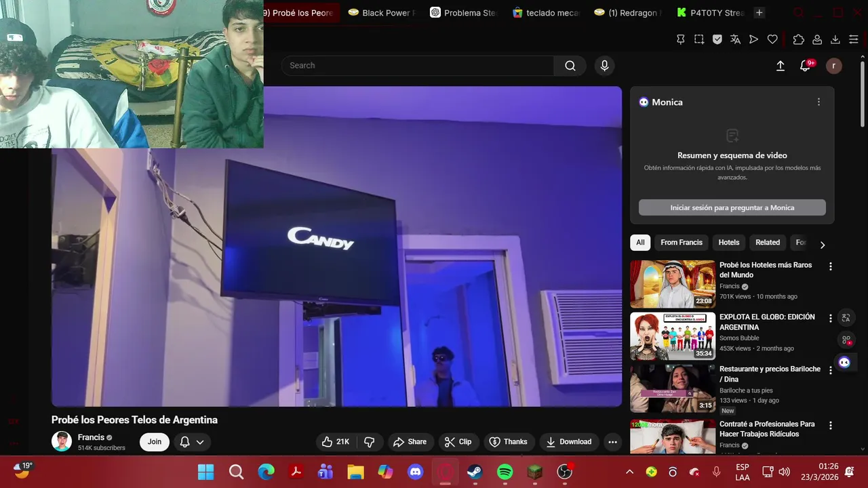
Task: Open the extensions puzzle icon
Action: click(x=798, y=39)
